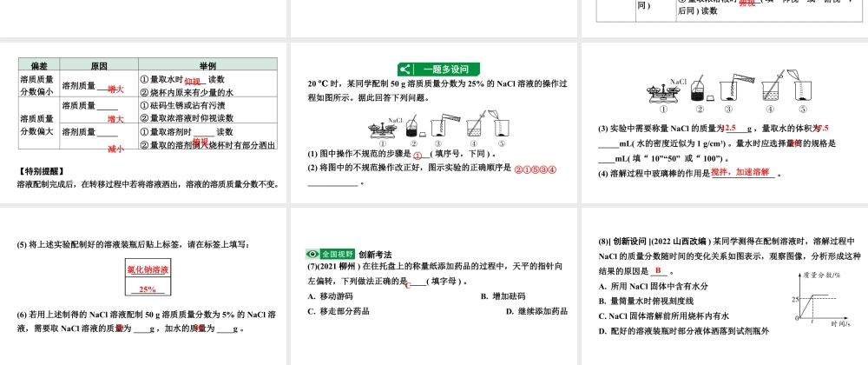Choose option C. NaCl 固体溶解前所用烧杯内有水
This screenshot has width=868, height=365.
tap(664, 316)
